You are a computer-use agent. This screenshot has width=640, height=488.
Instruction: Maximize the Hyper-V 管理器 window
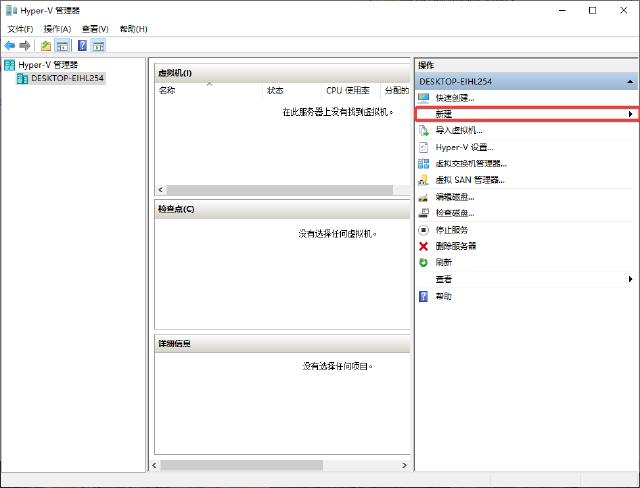pyautogui.click(x=592, y=11)
